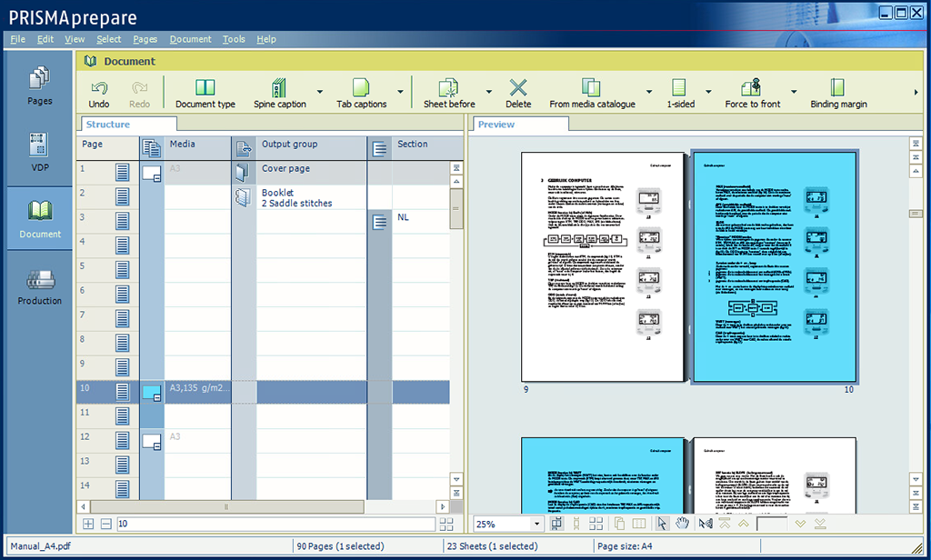Click the preview vertical scrollbar thumb

pyautogui.click(x=916, y=214)
